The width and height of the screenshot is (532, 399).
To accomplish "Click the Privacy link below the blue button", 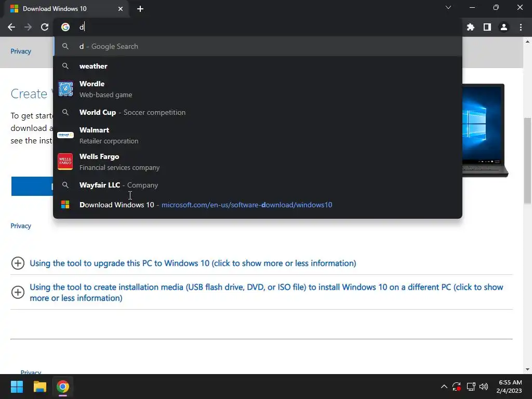I will tap(21, 226).
